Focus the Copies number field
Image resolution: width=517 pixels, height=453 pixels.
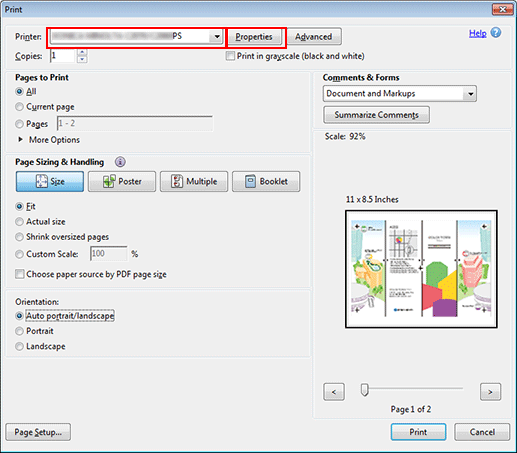click(63, 56)
